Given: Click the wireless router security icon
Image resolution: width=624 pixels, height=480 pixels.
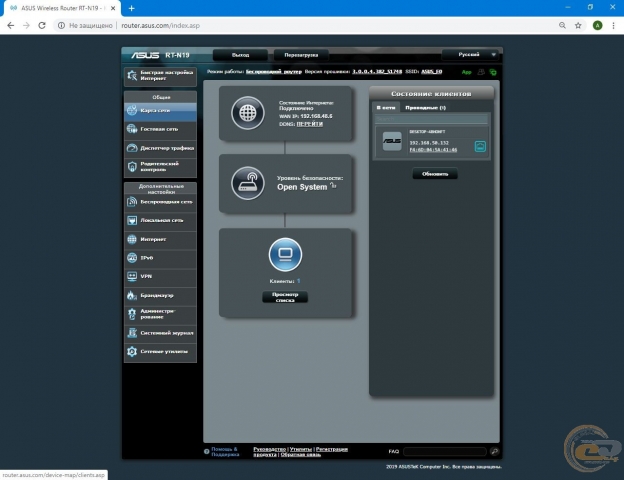Looking at the screenshot, I should point(248,183).
